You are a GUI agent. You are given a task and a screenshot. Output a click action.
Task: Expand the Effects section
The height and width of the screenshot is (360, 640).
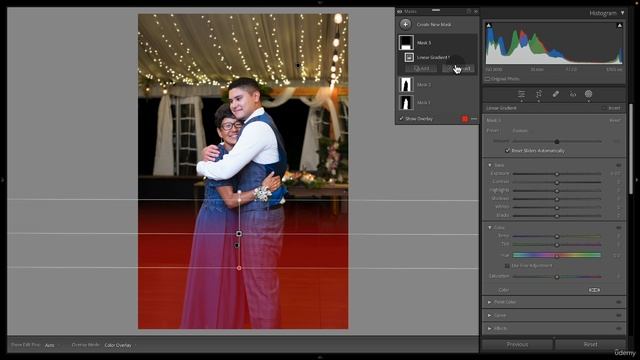click(490, 329)
